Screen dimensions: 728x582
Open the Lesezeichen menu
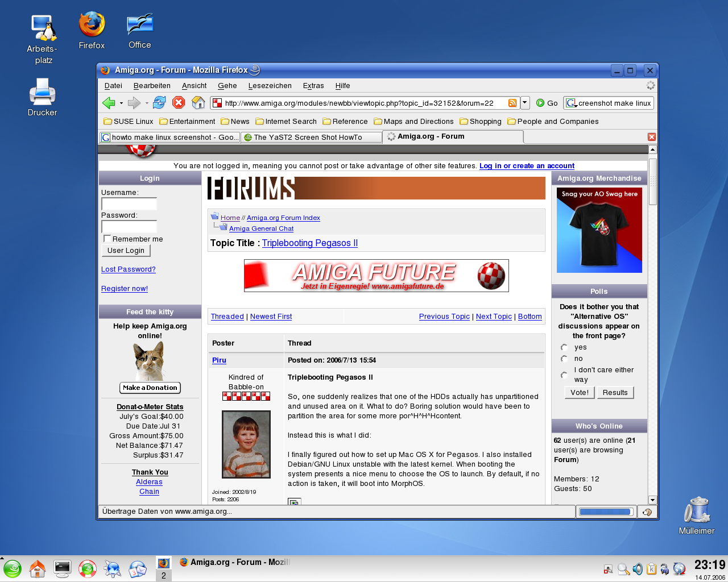(270, 86)
